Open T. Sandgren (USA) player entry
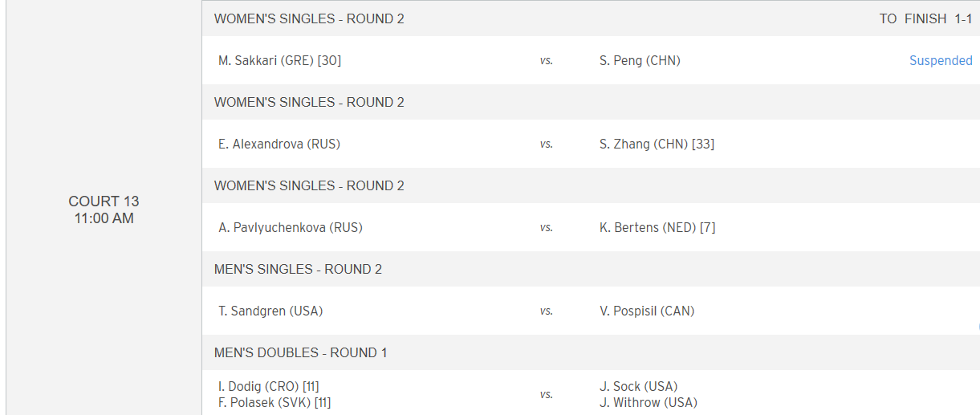Viewport: 980px width, 415px height. 270,311
